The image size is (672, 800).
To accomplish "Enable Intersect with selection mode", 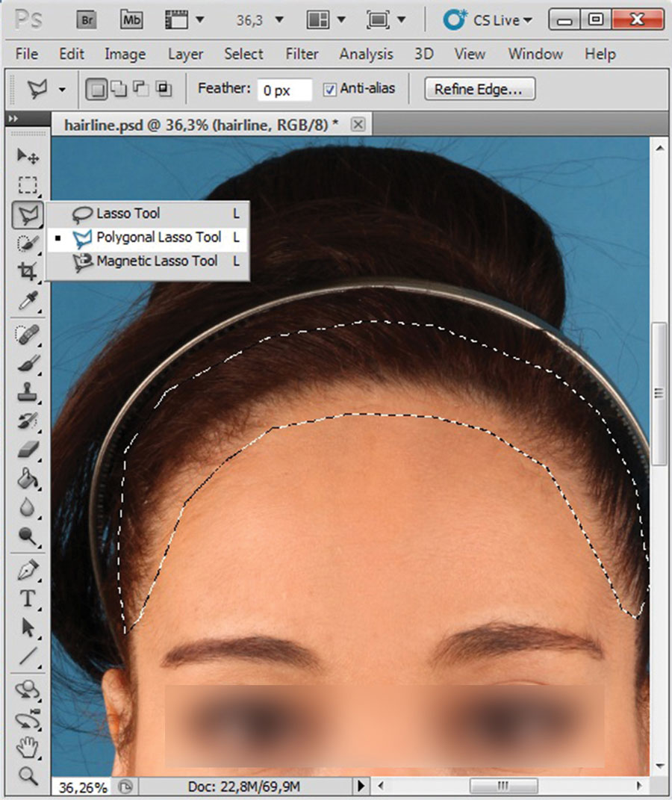I will point(164,90).
